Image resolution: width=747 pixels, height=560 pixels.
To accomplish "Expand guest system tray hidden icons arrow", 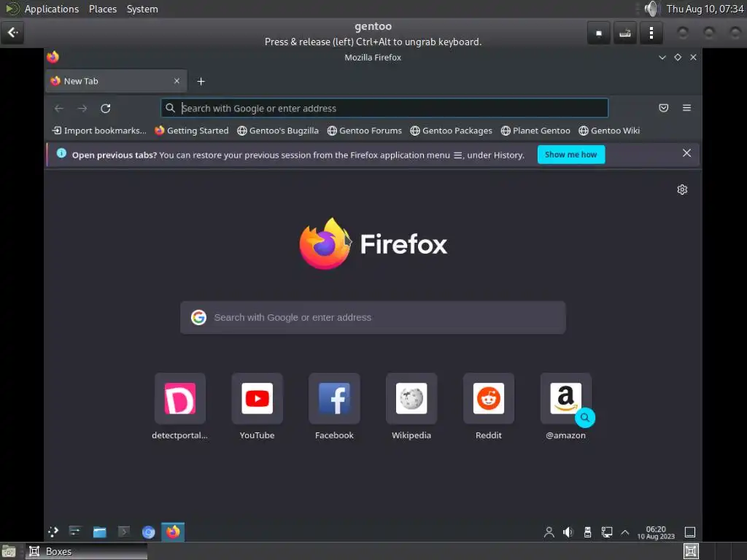I will coord(625,532).
